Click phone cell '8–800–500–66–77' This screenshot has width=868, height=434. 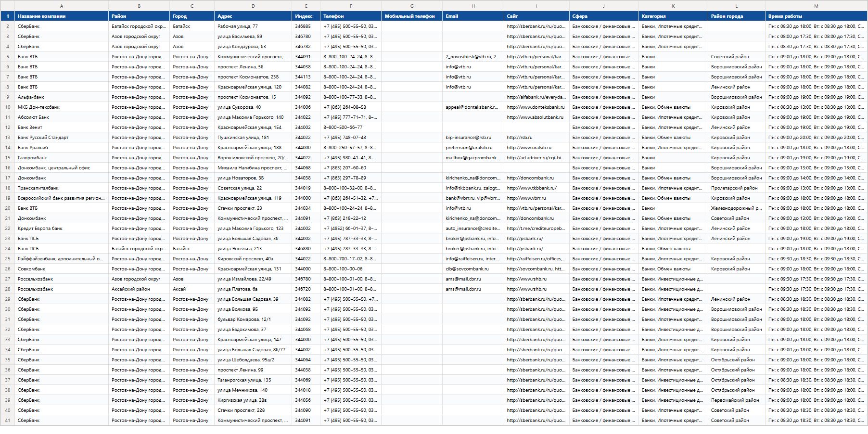coord(351,128)
